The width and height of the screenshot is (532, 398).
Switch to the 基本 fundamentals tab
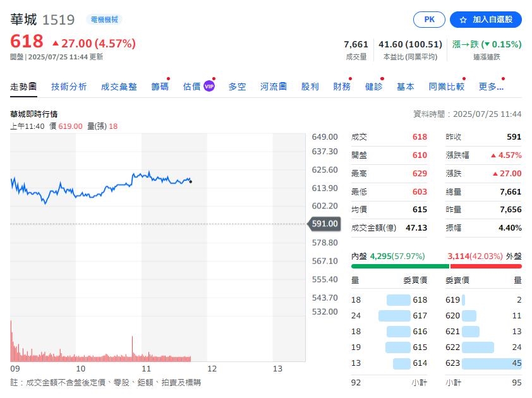[406, 86]
